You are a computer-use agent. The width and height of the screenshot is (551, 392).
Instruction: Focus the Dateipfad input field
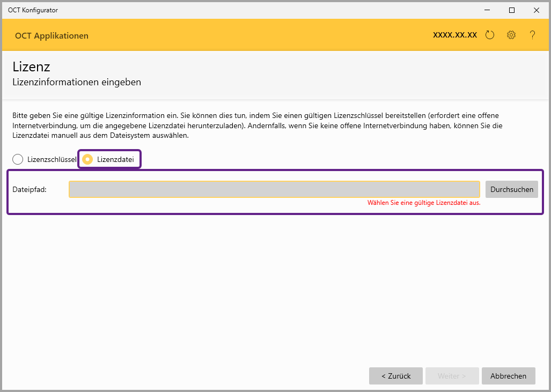274,189
